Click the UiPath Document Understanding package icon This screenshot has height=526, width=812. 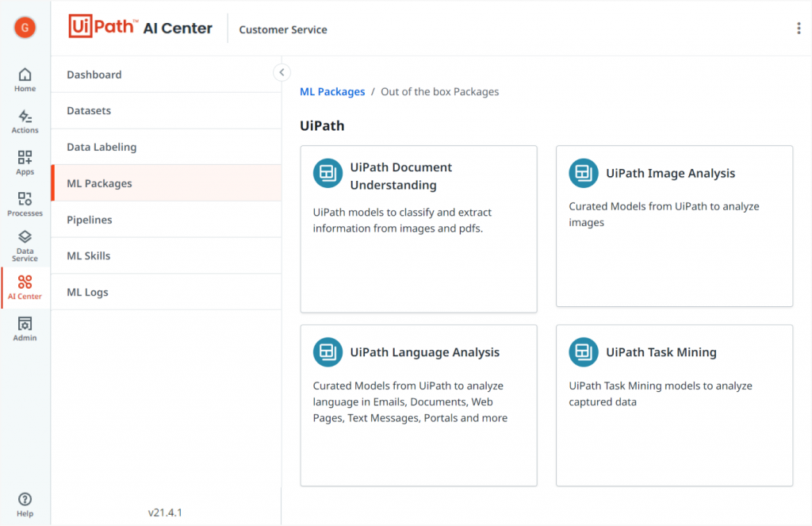click(327, 173)
